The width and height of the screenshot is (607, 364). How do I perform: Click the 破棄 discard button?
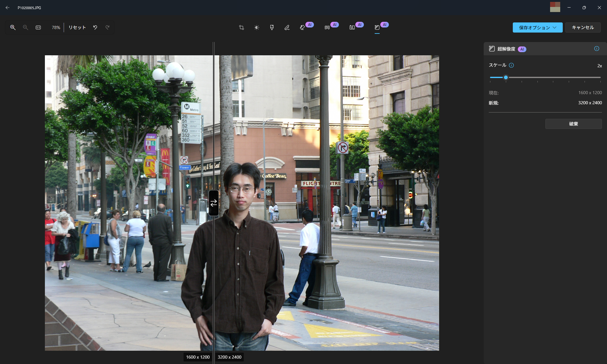pyautogui.click(x=573, y=124)
